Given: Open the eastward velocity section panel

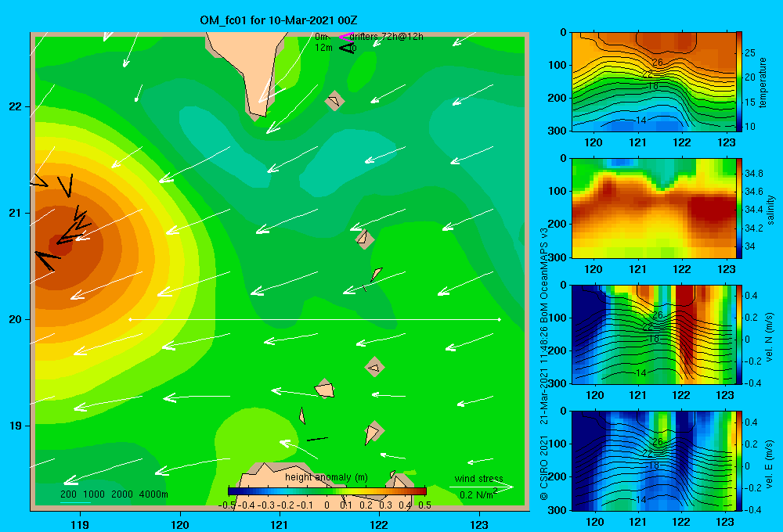Looking at the screenshot, I should 653,461.
